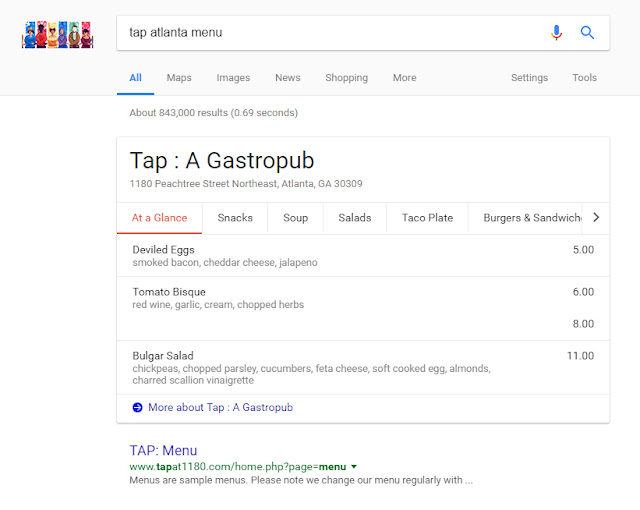Viewport: 640px width, 510px height.
Task: Show the Taco Plate menu section
Action: tap(427, 218)
